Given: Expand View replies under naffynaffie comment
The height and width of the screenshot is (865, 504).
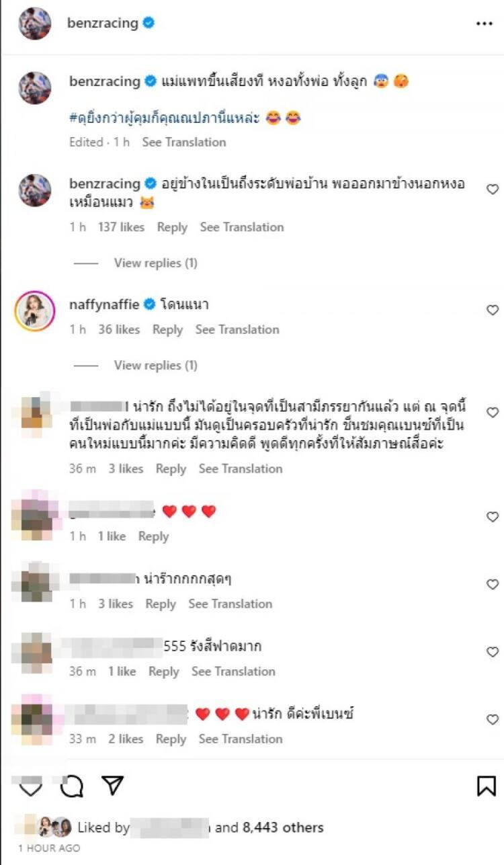Looking at the screenshot, I should coord(155,365).
